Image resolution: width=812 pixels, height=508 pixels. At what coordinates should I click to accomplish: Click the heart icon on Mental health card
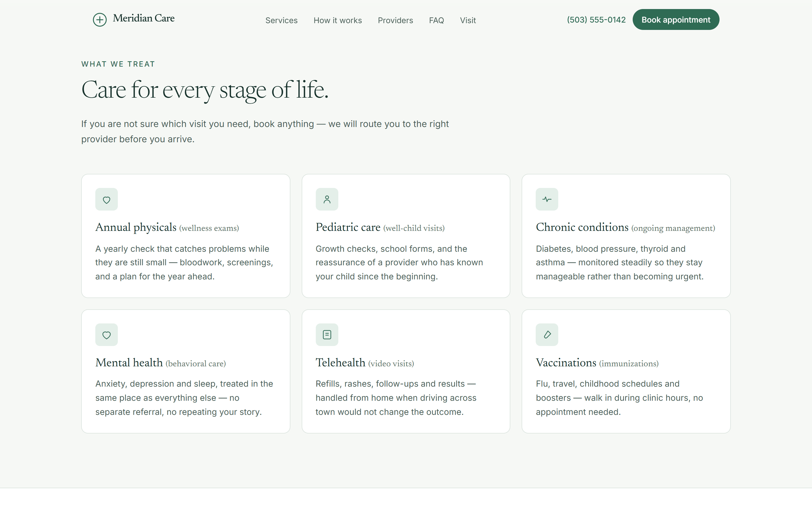[106, 335]
